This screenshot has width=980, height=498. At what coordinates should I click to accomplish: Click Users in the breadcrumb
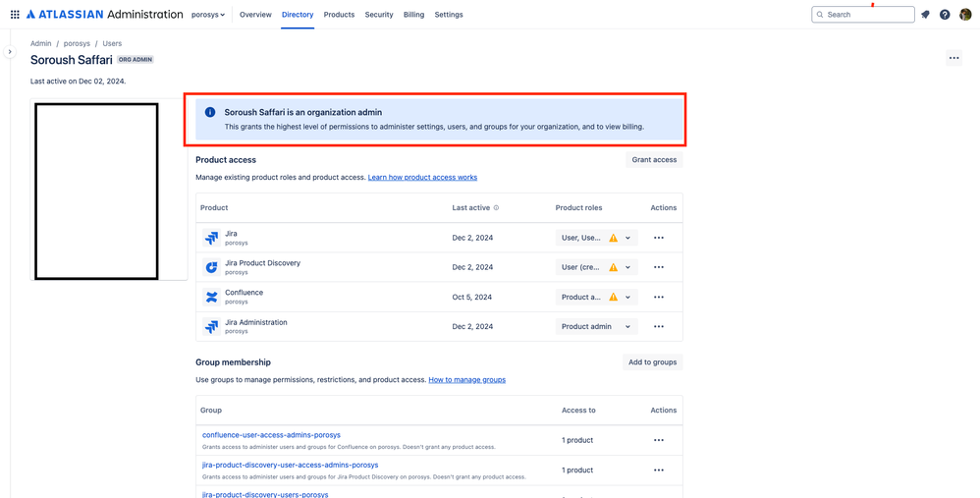point(113,44)
